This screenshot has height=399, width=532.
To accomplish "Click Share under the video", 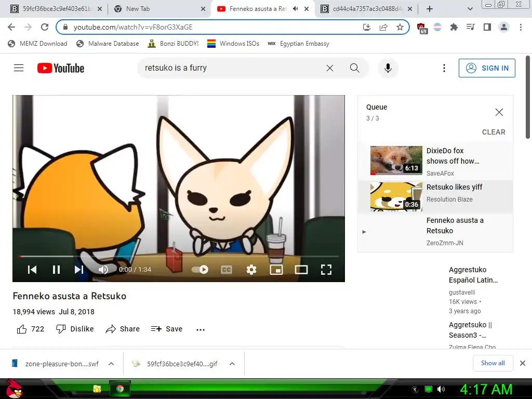I will [x=123, y=329].
